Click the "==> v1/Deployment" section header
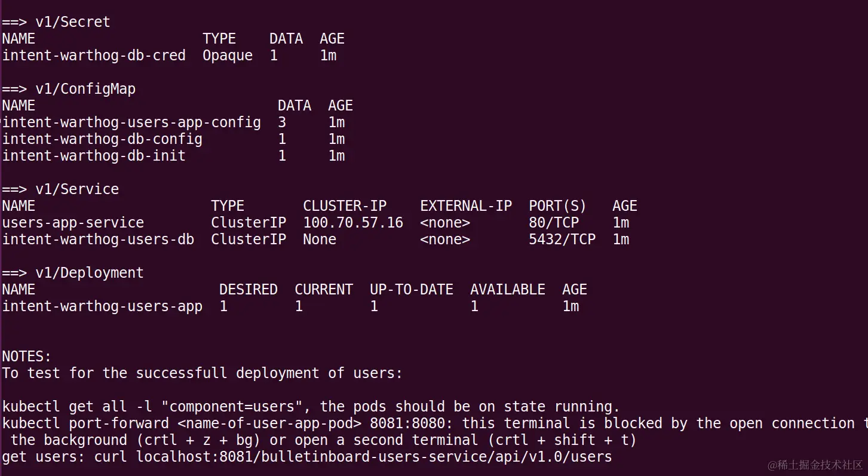 coord(73,273)
